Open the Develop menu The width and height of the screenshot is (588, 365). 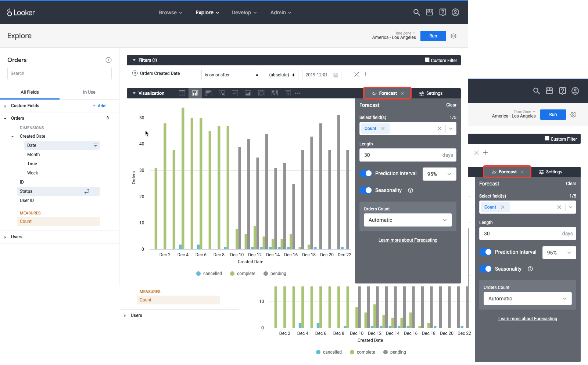pos(244,12)
